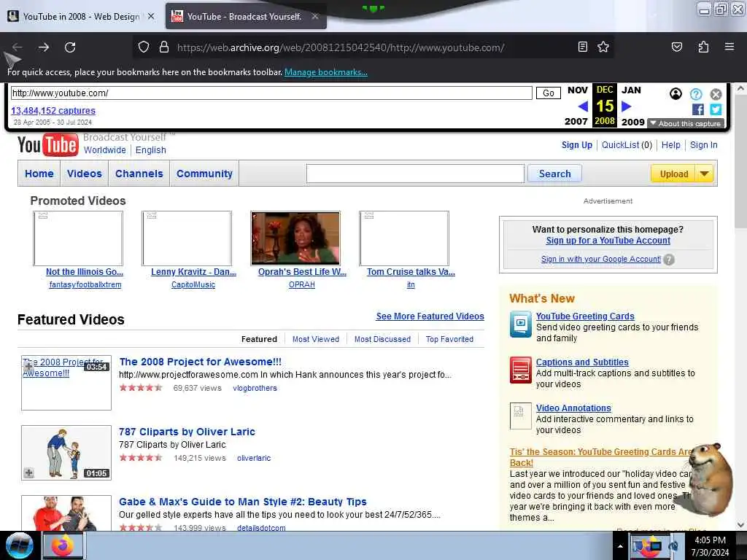Open the Wayback help question mark icon
This screenshot has width=747, height=560.
coord(695,94)
